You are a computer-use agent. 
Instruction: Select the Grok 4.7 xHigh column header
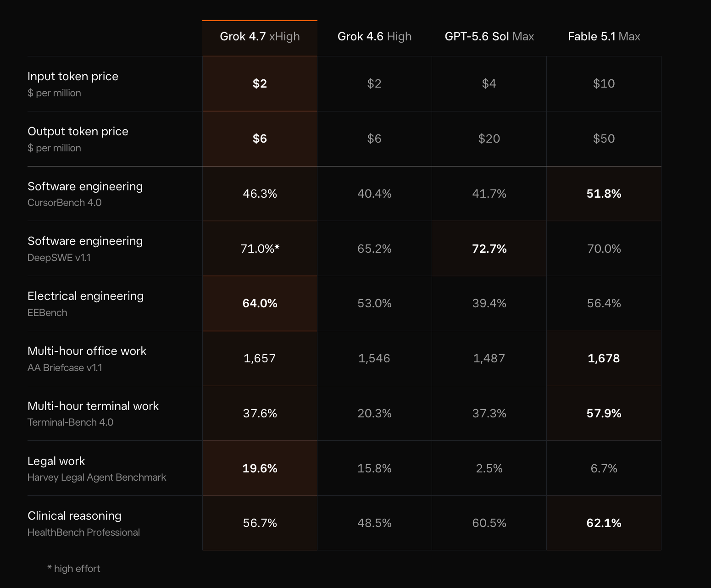[x=260, y=37]
